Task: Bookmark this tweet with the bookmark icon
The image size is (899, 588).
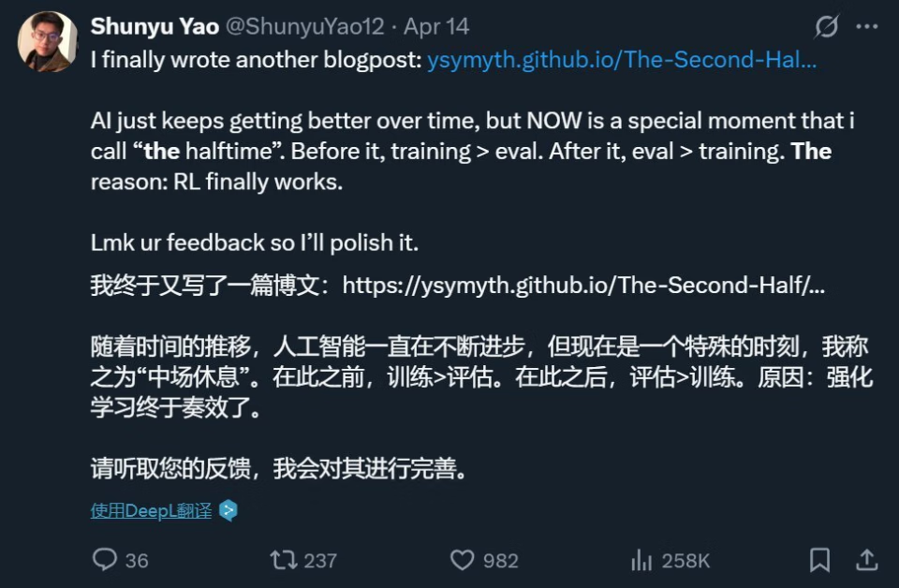Action: point(820,560)
